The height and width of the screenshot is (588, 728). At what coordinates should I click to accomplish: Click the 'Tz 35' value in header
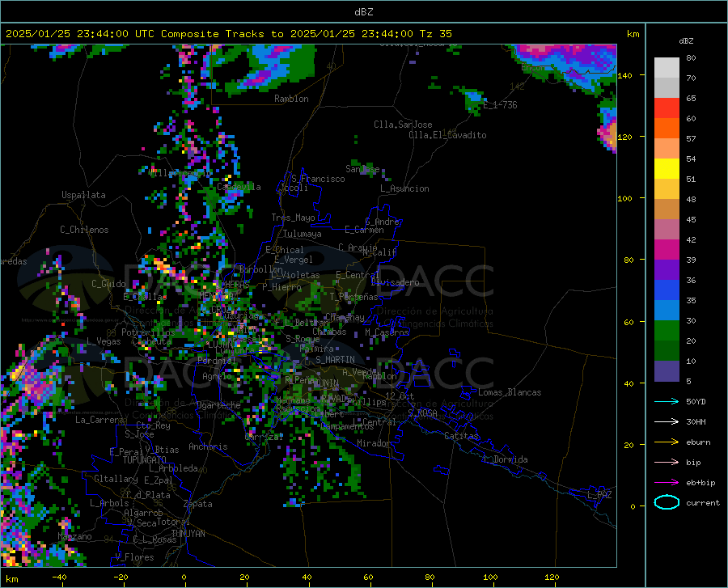pyautogui.click(x=435, y=33)
